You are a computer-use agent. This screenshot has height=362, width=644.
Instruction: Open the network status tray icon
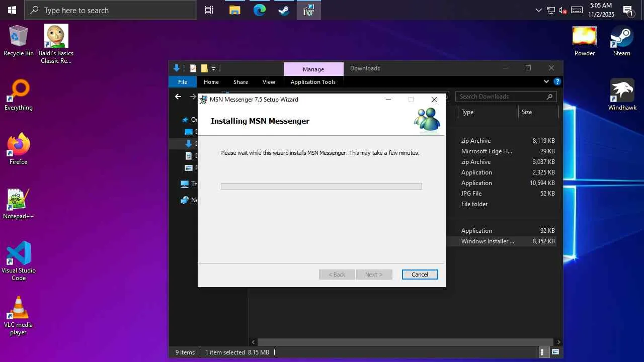point(551,10)
